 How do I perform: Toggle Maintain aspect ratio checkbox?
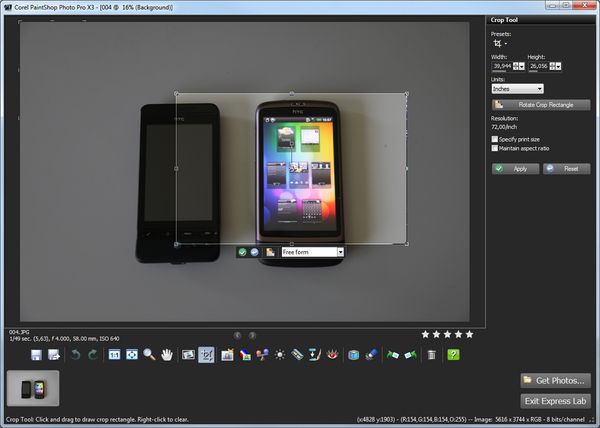[496, 148]
